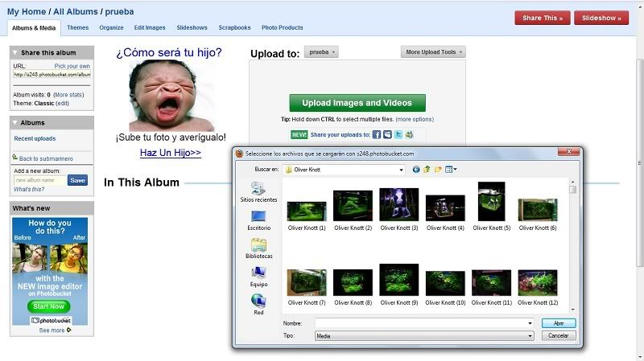Click the Share This button
This screenshot has width=644, height=361.
click(x=543, y=18)
